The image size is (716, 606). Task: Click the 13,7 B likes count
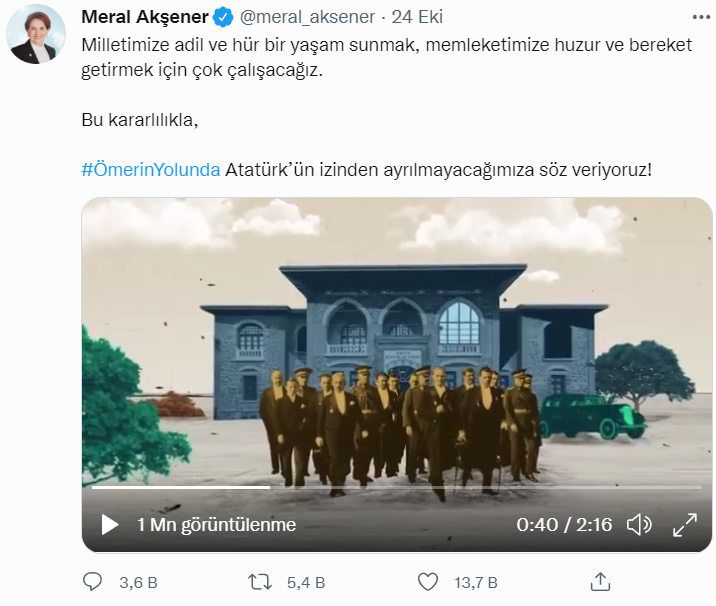tap(475, 582)
